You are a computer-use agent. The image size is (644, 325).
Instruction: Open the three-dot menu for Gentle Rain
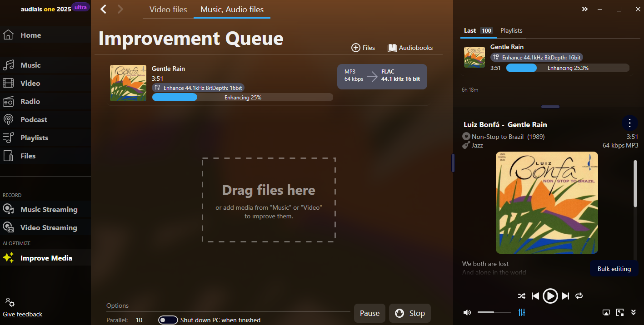tap(629, 123)
